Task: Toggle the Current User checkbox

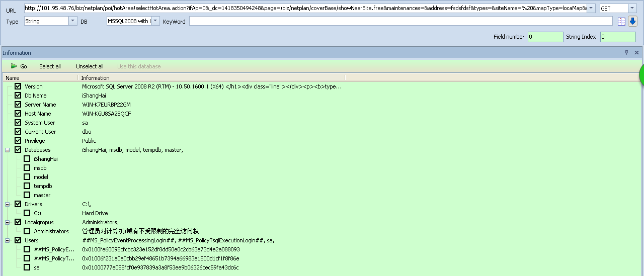Action: tap(18, 132)
